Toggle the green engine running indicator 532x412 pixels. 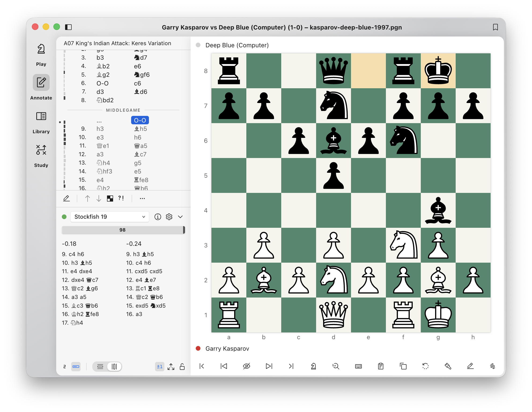click(x=64, y=217)
